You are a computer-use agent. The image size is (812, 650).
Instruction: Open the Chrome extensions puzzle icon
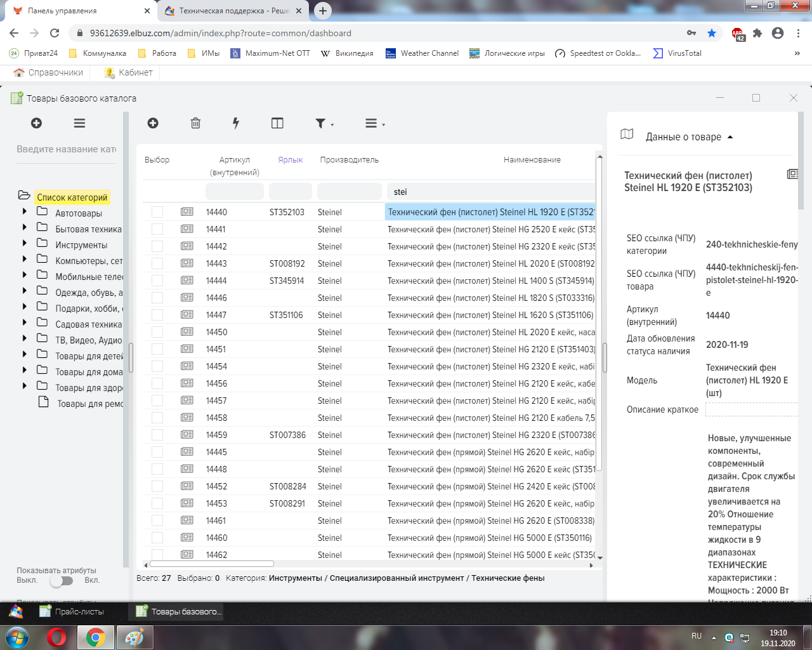click(757, 33)
